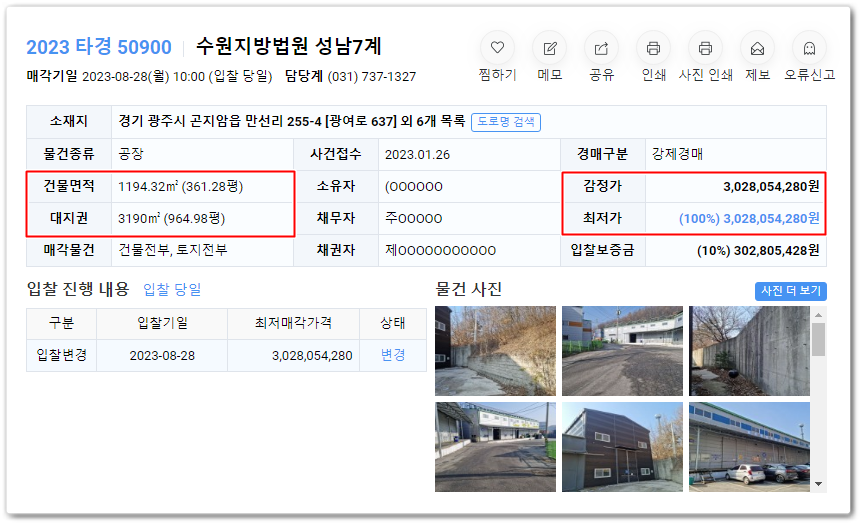Screen dimensions: 863x526
Task: Click the 최저매각가격 column header
Action: [293, 323]
